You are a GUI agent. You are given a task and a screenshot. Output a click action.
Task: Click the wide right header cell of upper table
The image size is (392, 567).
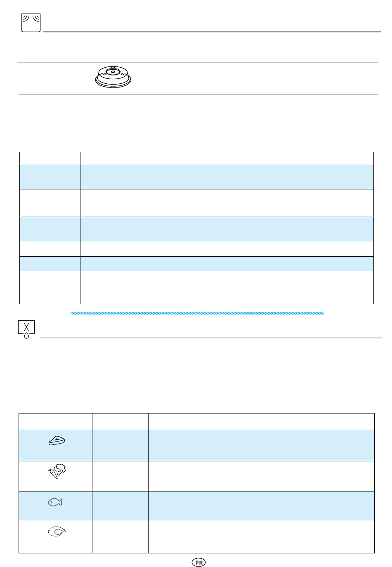227,158
